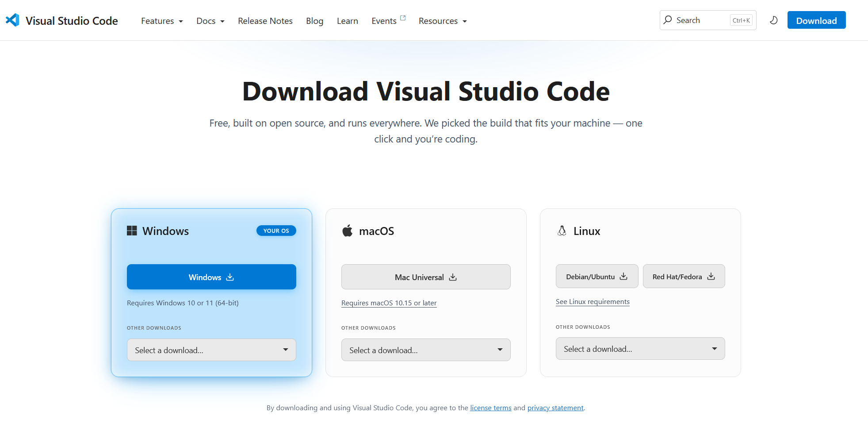Expand the Features menu arrow
868x435 pixels.
[x=181, y=21]
